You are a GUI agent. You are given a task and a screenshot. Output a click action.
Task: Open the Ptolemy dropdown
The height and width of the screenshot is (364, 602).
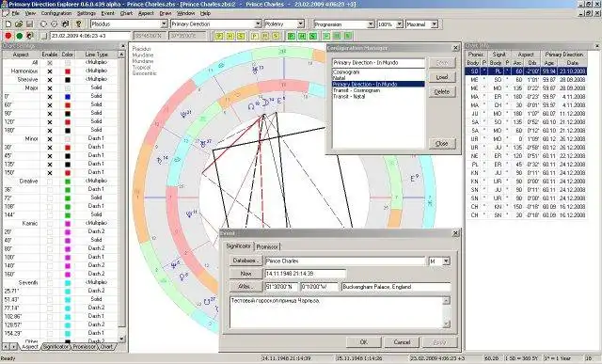(301, 24)
